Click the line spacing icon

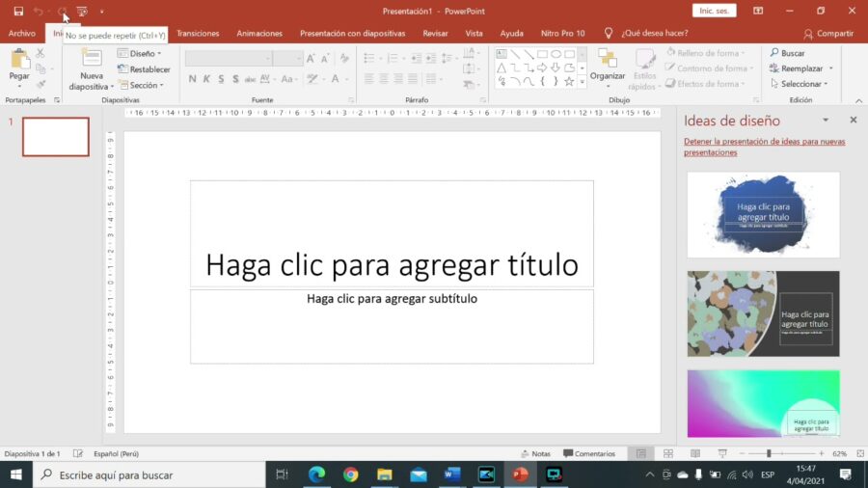(x=448, y=58)
